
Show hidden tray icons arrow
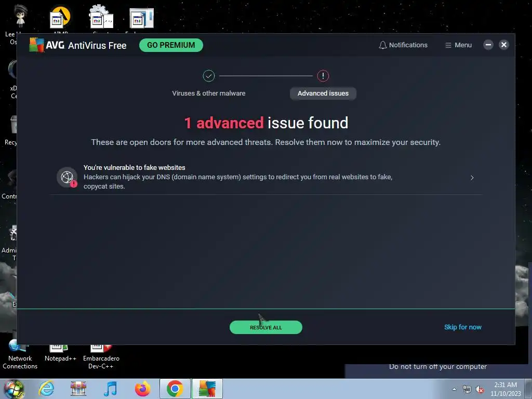454,389
